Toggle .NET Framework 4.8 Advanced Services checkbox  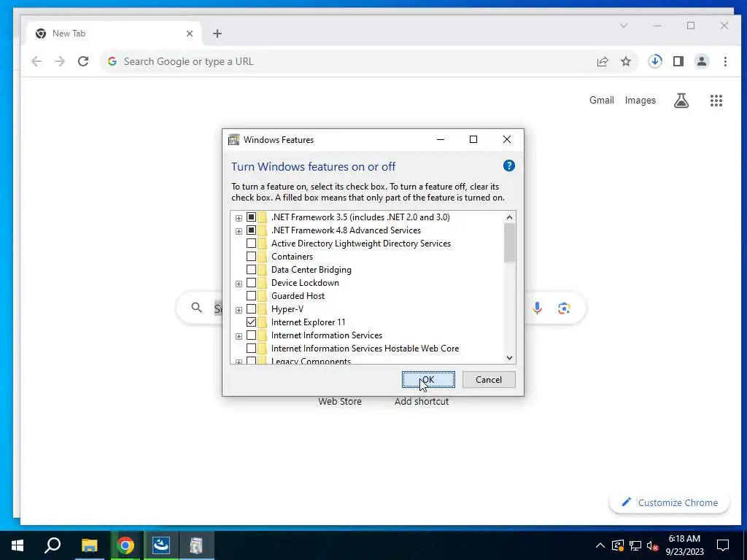[251, 230]
